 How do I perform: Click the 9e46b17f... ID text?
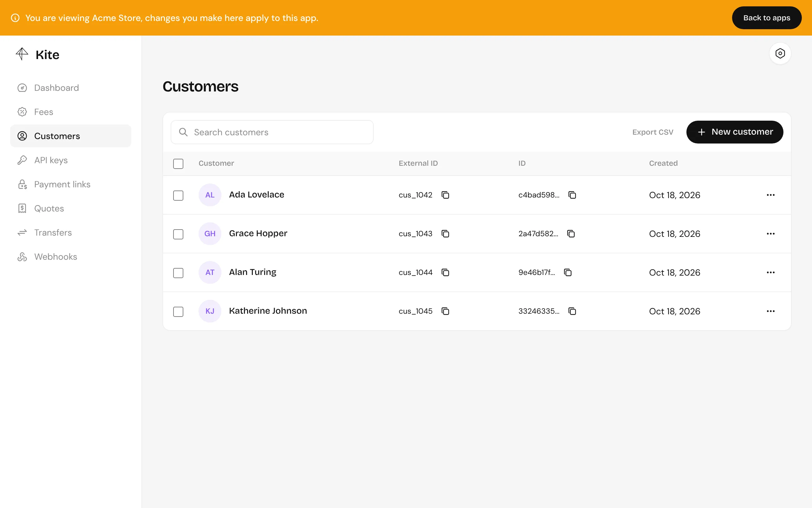point(537,272)
